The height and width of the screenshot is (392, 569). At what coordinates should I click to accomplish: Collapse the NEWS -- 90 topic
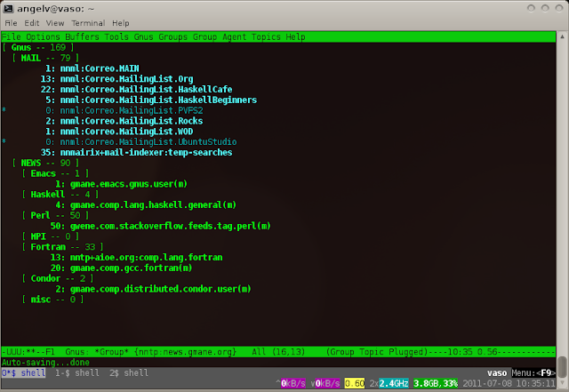[45, 163]
